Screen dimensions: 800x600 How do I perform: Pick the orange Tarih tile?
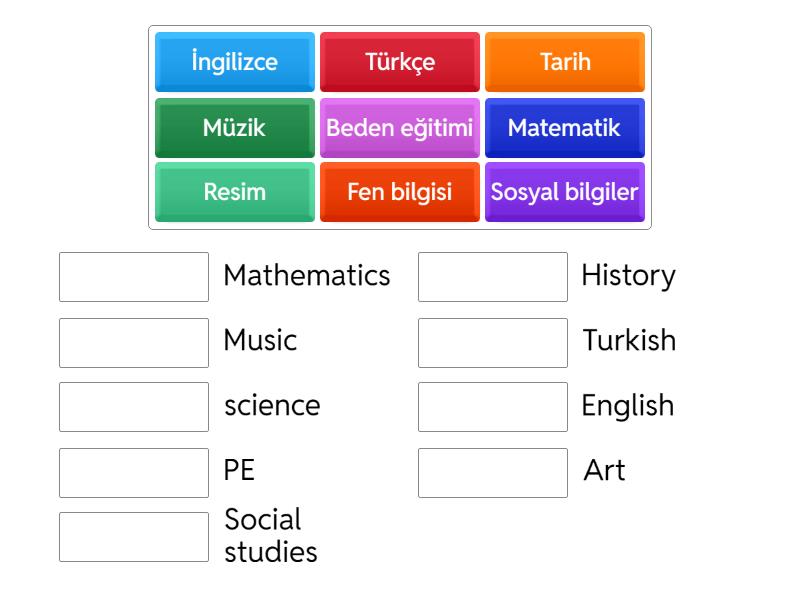(x=565, y=62)
